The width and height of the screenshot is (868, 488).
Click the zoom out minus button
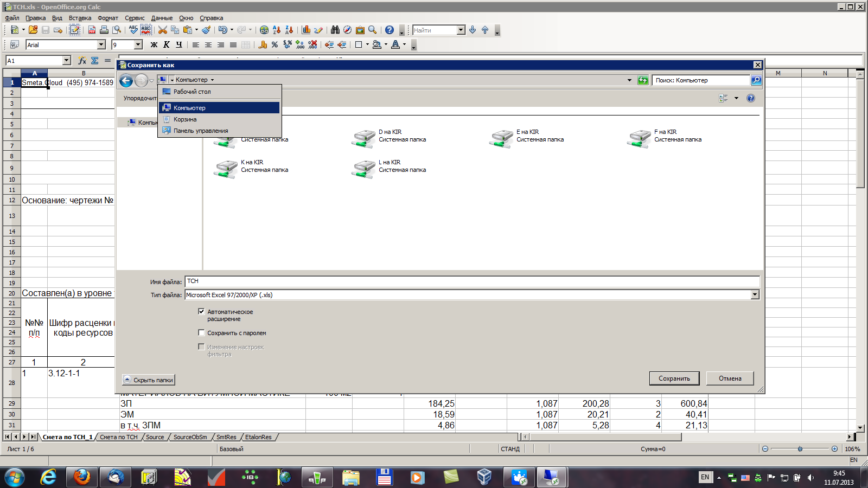[x=765, y=449]
